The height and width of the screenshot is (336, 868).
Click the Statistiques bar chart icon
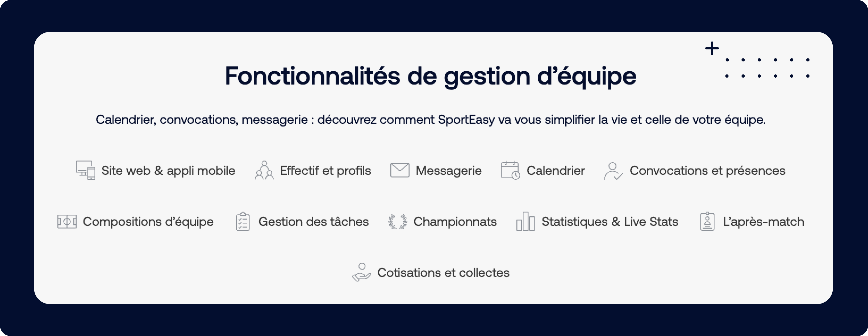526,221
